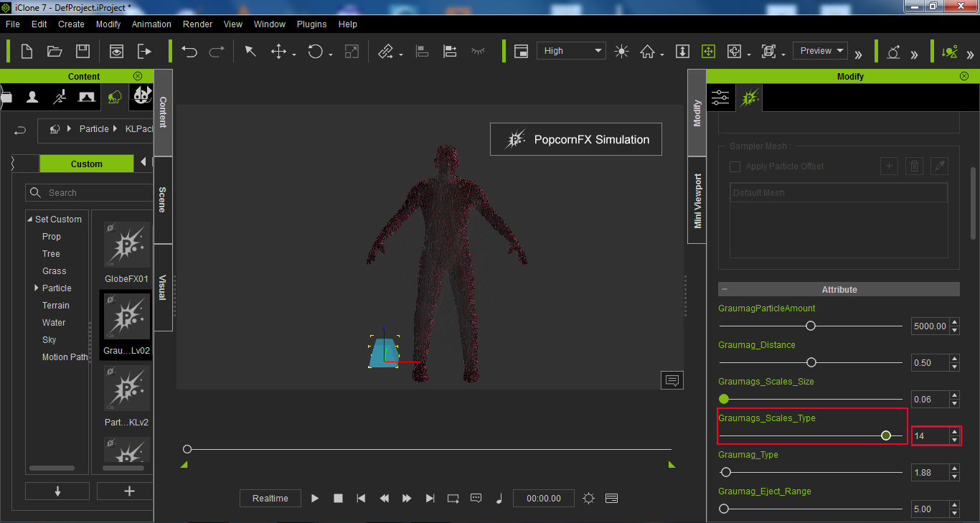Save project with floppy disk icon
Viewport: 980px width, 523px height.
[x=83, y=51]
